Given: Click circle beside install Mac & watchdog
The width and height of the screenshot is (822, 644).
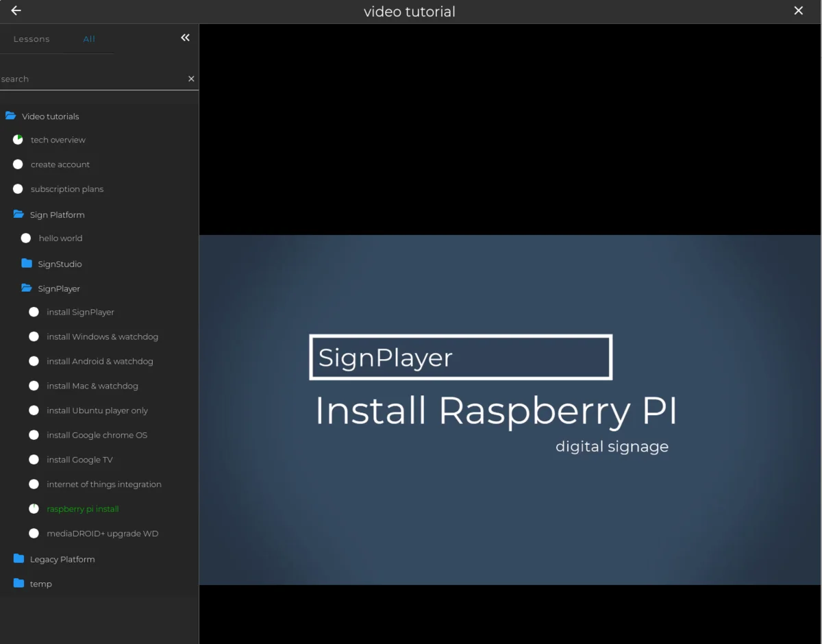Looking at the screenshot, I should (x=34, y=386).
